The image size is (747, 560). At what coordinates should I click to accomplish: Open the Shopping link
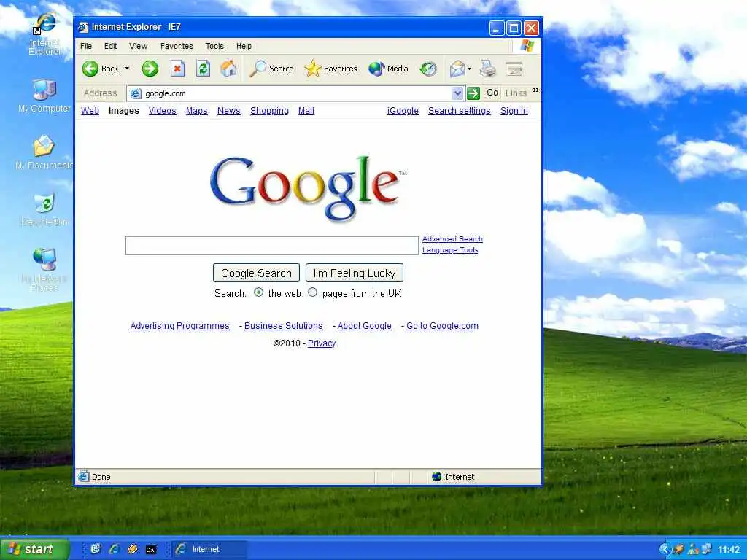[x=270, y=111]
